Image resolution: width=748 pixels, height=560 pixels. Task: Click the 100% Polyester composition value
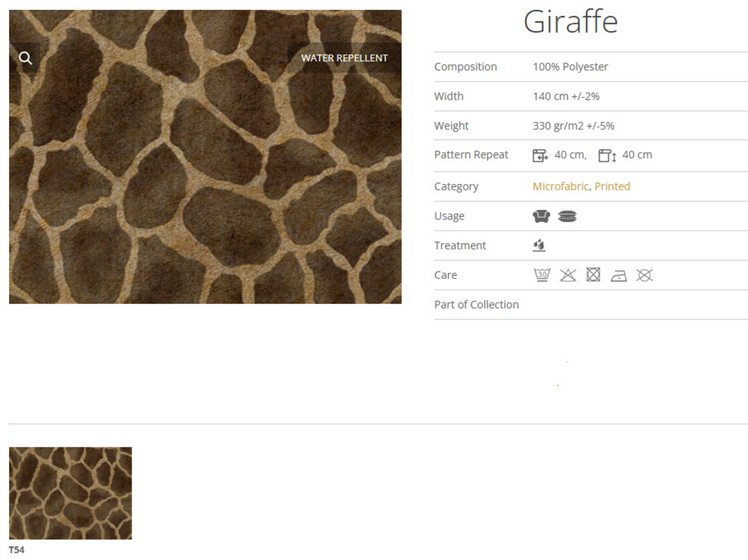(570, 67)
